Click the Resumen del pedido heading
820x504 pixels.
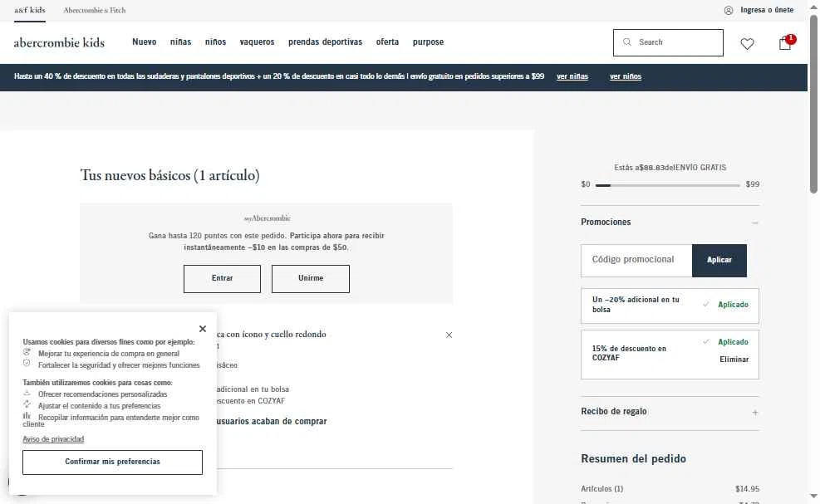(x=633, y=458)
